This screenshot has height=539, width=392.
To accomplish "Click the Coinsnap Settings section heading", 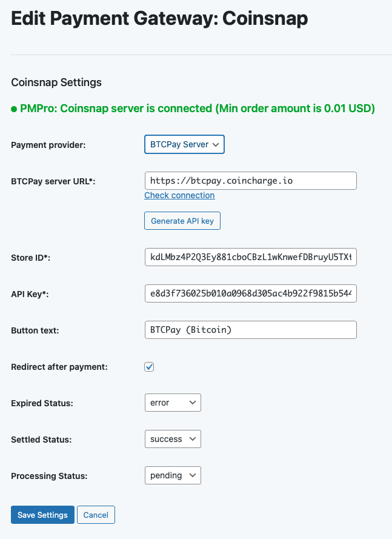I will pos(56,82).
